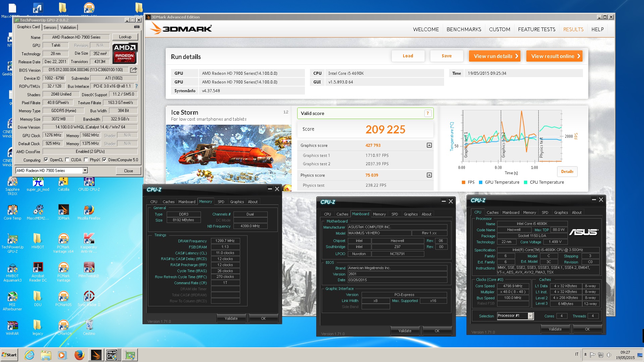The image size is (644, 362).
Task: Toggle the CUDA checkbox in GPU-Z
Action: pos(67,160)
